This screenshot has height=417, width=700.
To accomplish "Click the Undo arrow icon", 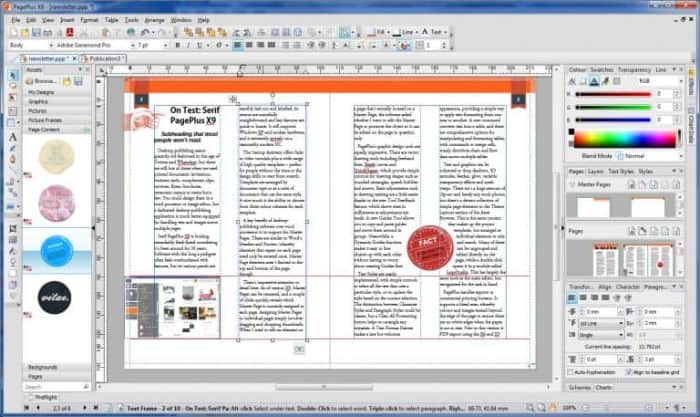I will coord(145,32).
